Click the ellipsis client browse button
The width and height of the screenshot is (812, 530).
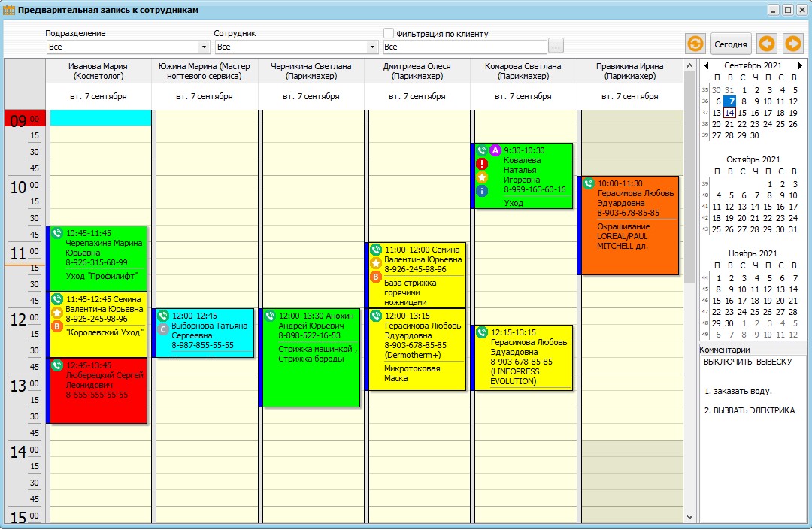pos(556,47)
